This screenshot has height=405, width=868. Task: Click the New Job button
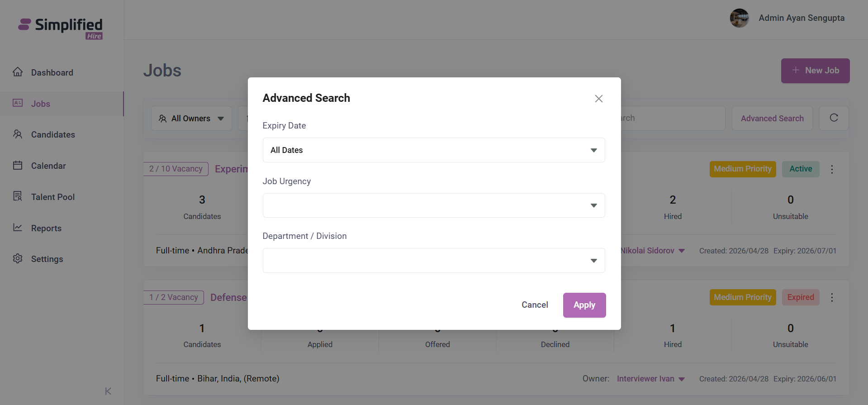(815, 71)
